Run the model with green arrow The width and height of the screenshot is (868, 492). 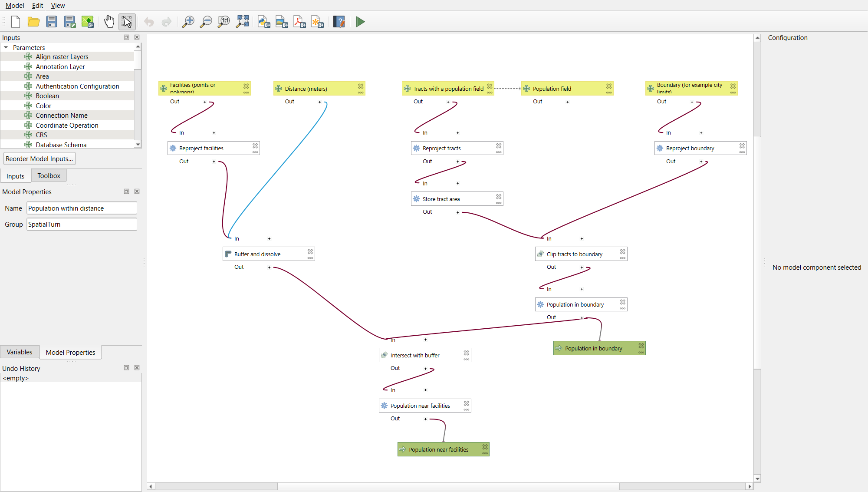[x=360, y=22]
